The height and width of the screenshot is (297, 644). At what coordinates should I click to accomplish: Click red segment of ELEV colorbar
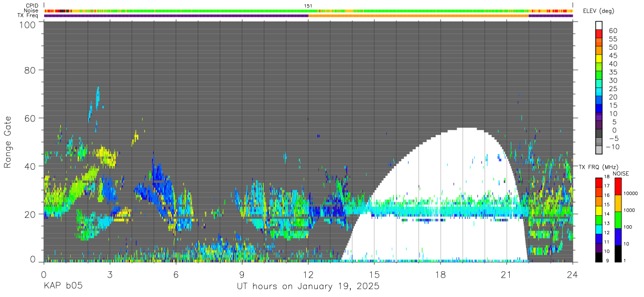coord(599,34)
